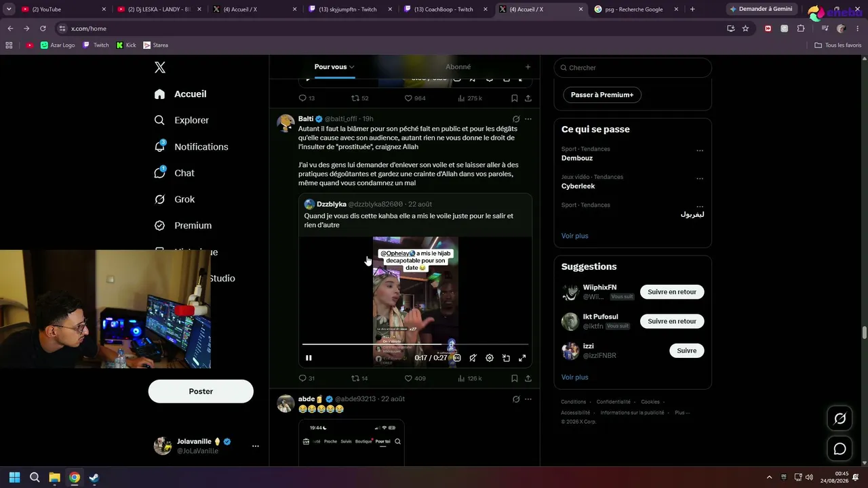Seek in the video progress bar
This screenshot has height=488, width=868.
(x=415, y=344)
